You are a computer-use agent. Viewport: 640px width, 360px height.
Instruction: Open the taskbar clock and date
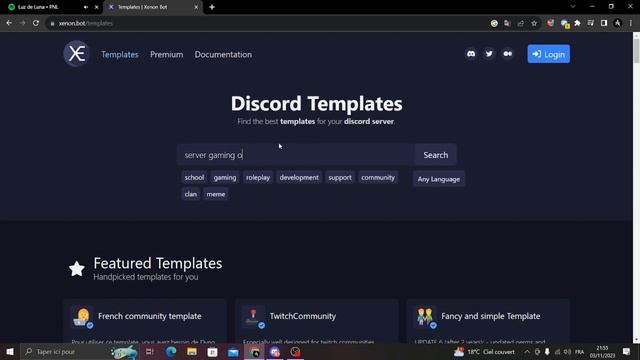[602, 351]
